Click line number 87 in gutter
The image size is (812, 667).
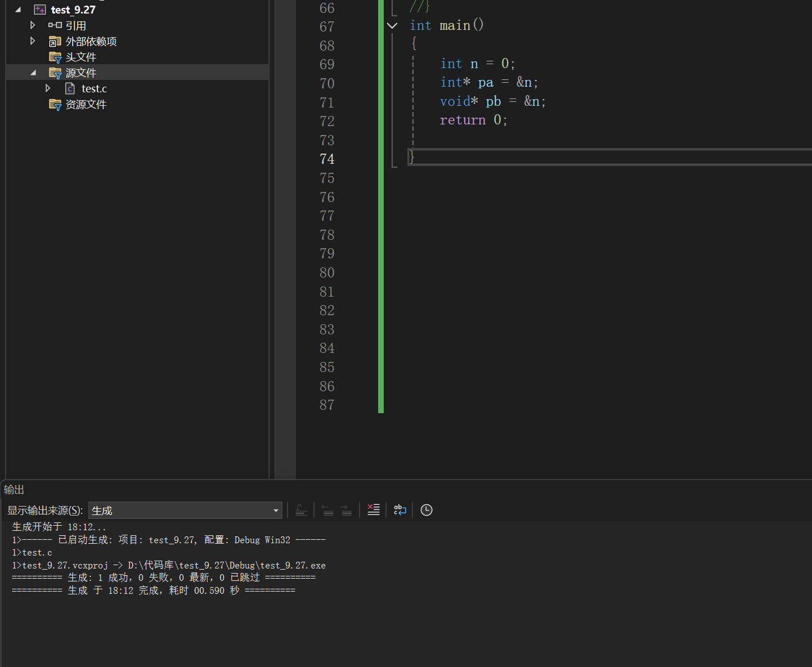tap(327, 405)
